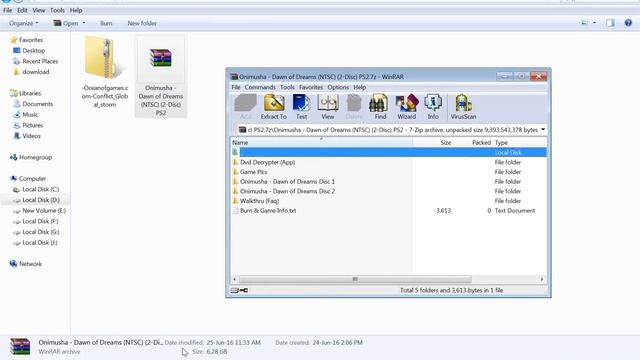Open WinRAR Commands menu
This screenshot has width=640, height=360.
[260, 87]
